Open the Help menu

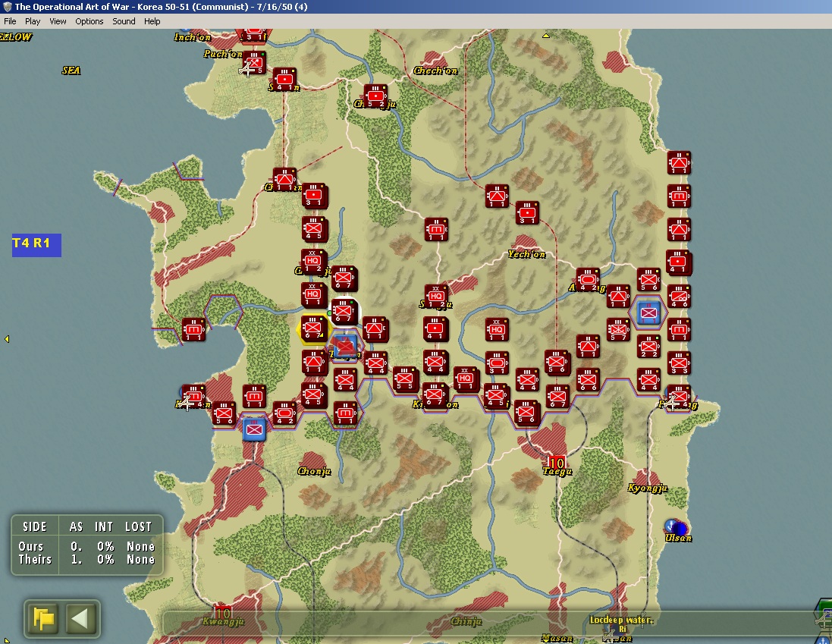tap(152, 21)
